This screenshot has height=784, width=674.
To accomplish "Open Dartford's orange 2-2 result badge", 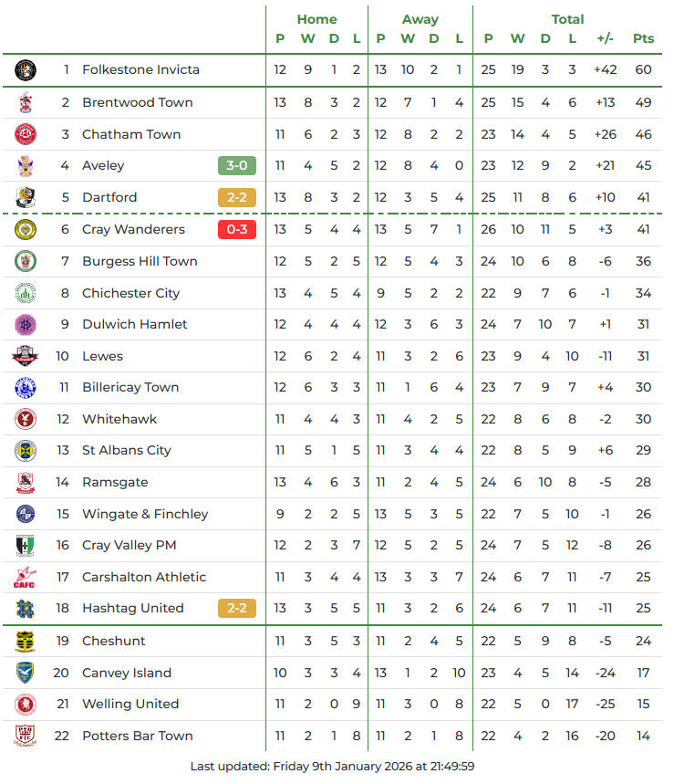I will tap(237, 197).
